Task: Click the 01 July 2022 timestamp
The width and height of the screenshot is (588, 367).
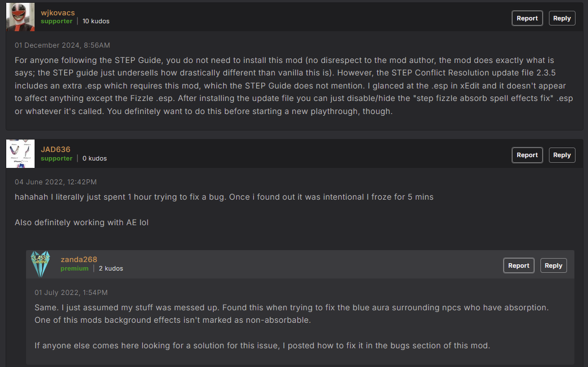Action: (71, 292)
